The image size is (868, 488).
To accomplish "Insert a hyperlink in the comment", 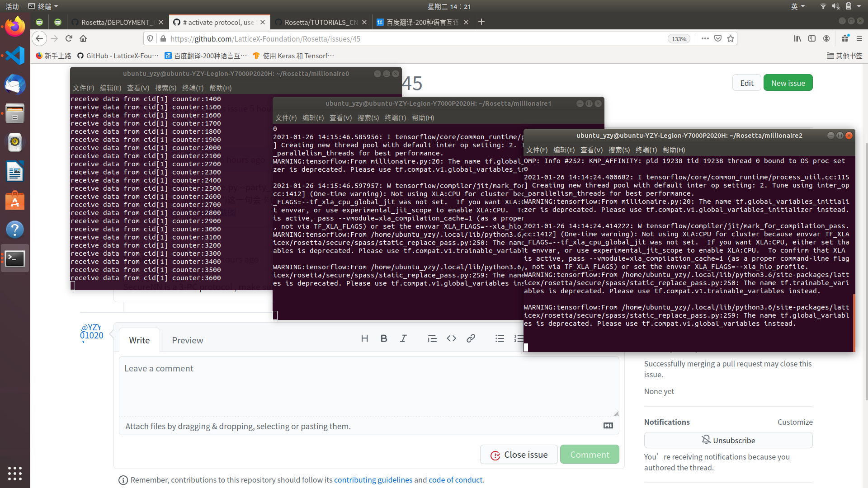I will (471, 338).
